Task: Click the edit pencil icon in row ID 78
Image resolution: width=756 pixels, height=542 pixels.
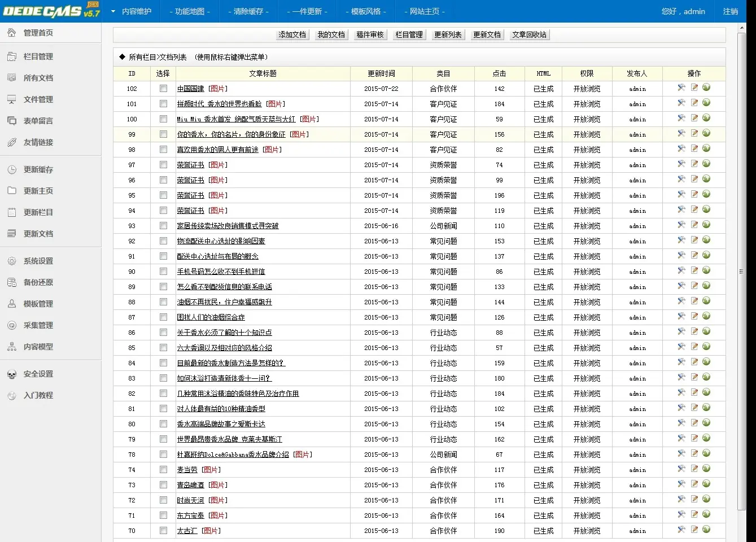Action: 694,453
